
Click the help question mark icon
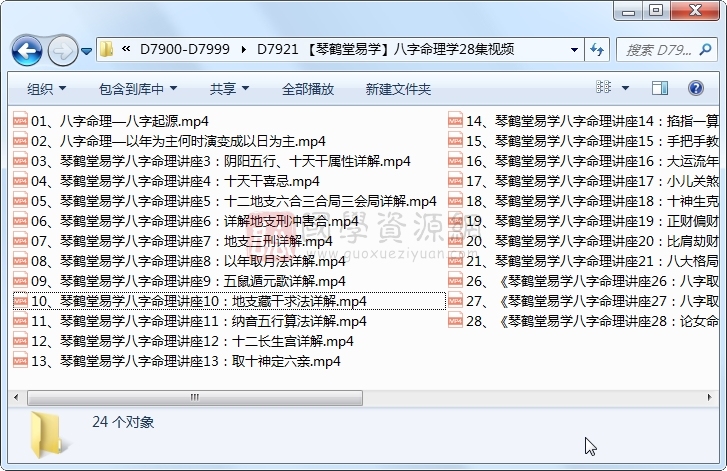(x=696, y=89)
